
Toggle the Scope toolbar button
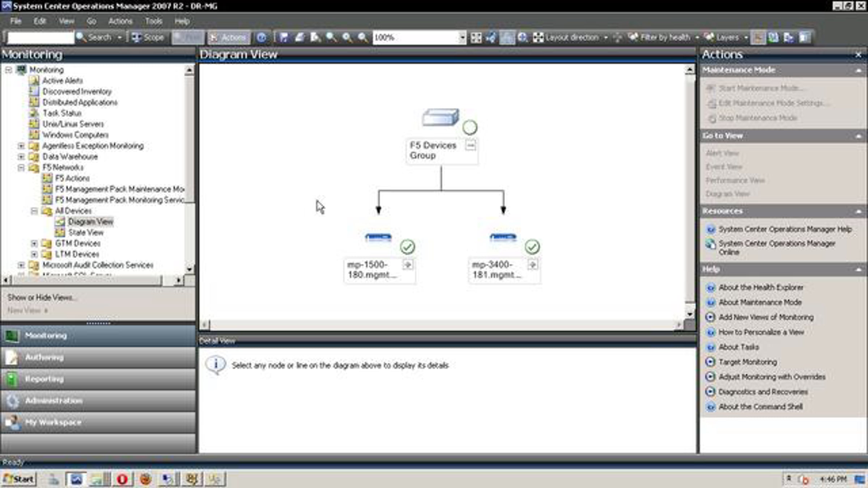(148, 37)
